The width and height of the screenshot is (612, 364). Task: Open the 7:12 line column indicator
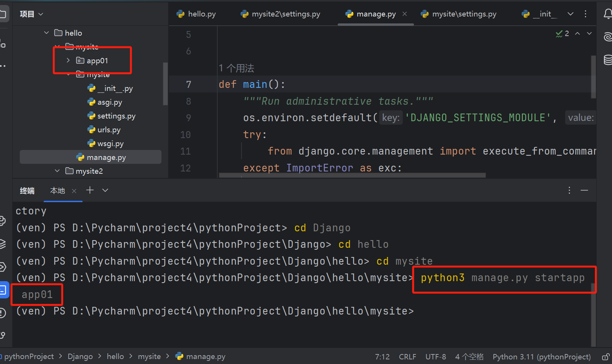tap(382, 357)
